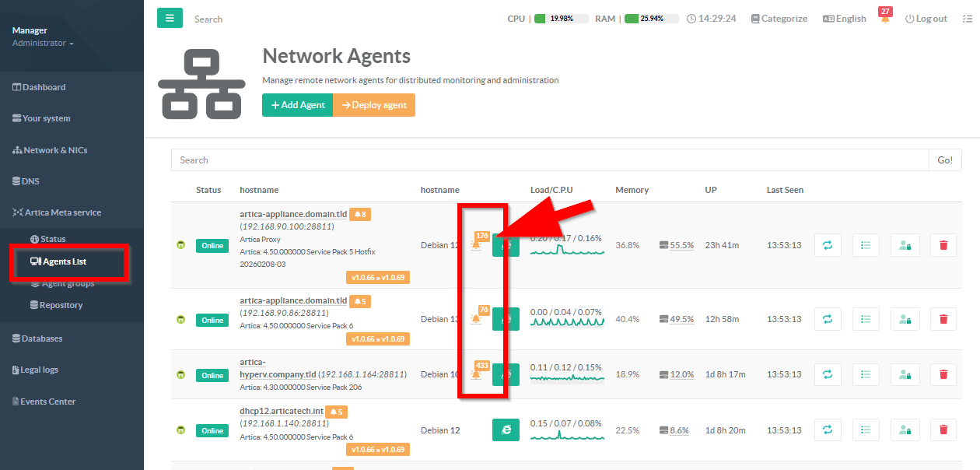Open the dhcp12.articatech.int hostname link
The width and height of the screenshot is (980, 470).
(282, 411)
